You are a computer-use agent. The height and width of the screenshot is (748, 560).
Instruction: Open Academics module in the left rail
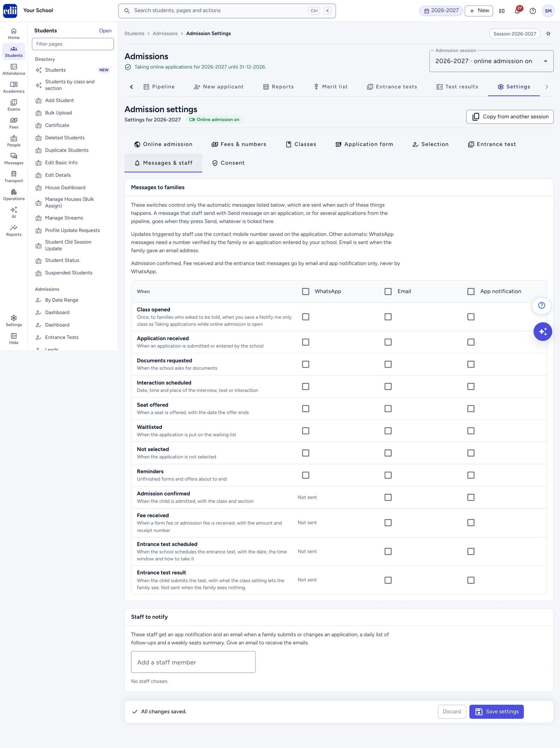pos(14,87)
